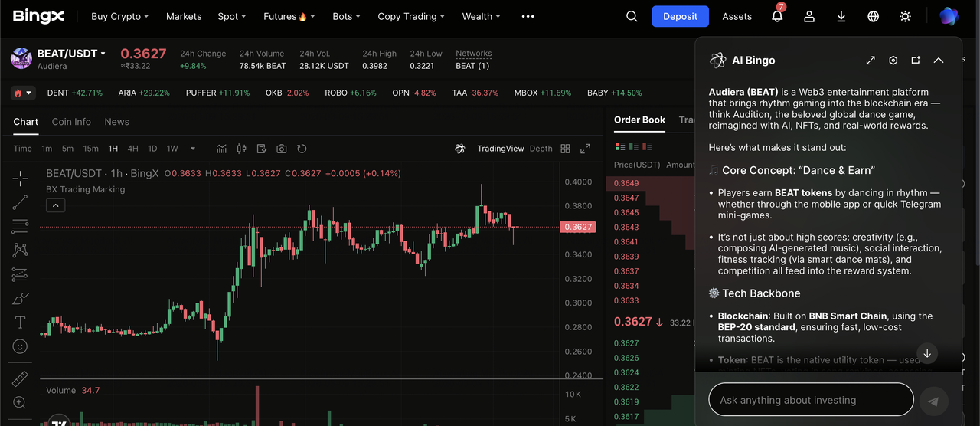This screenshot has width=980, height=426.
Task: Take a chart snapshot with camera icon
Action: point(282,149)
